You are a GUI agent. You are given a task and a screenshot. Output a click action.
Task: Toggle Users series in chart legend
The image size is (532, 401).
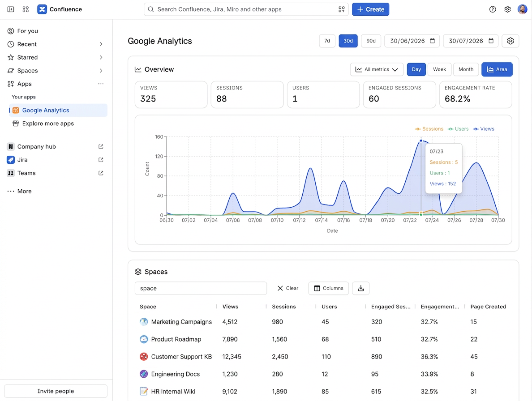[458, 129]
